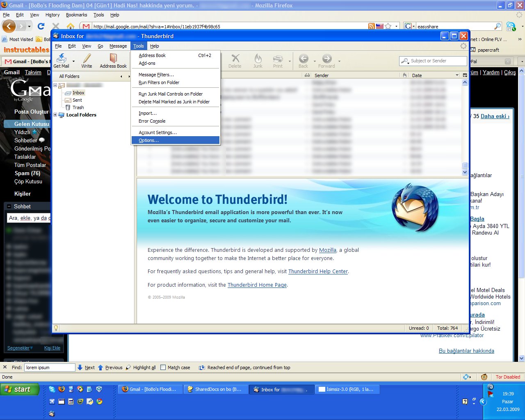Launch Skype from the quick launch bar
The height and width of the screenshot is (420, 525).
52,389
